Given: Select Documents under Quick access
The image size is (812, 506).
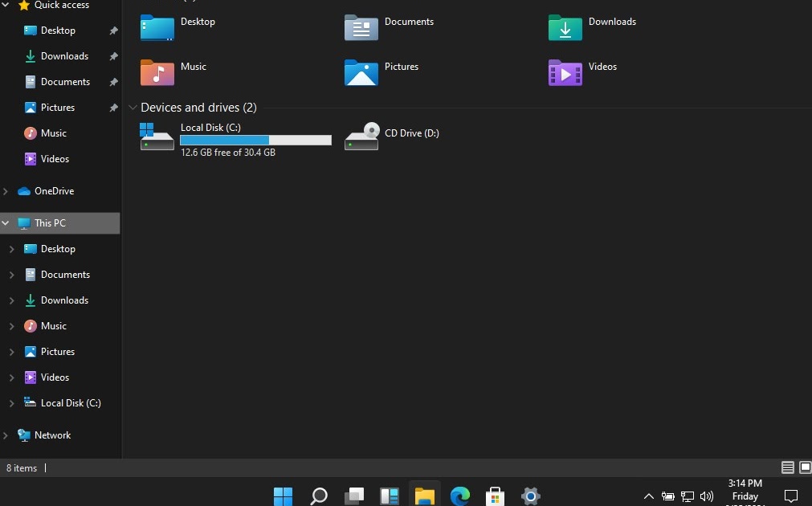Looking at the screenshot, I should click(x=65, y=82).
